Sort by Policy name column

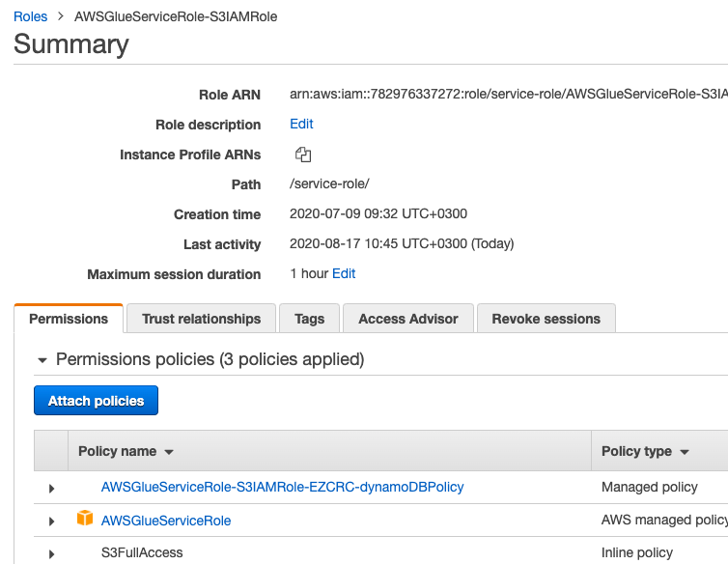(x=126, y=451)
